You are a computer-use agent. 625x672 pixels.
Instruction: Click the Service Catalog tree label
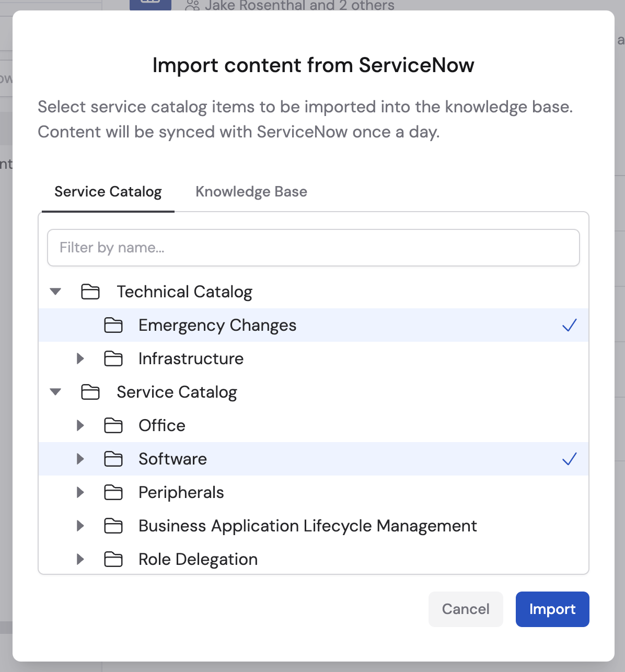(177, 392)
